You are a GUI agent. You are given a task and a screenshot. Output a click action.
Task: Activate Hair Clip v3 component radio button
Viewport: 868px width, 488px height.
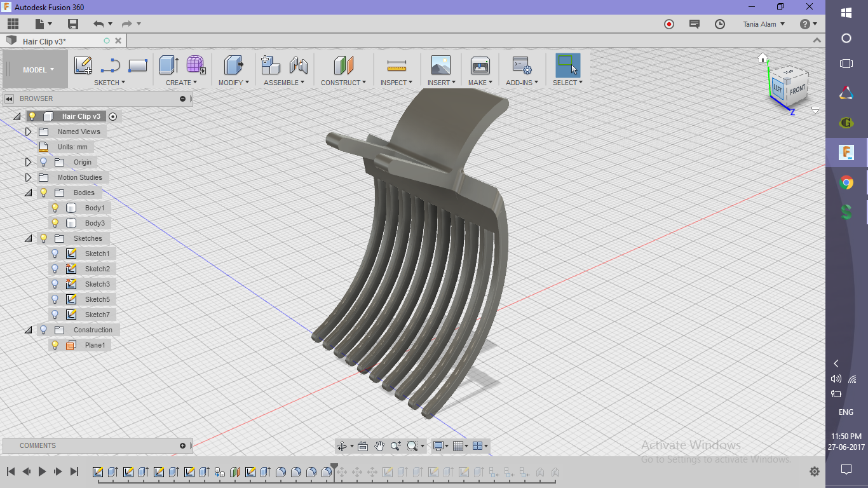[113, 116]
